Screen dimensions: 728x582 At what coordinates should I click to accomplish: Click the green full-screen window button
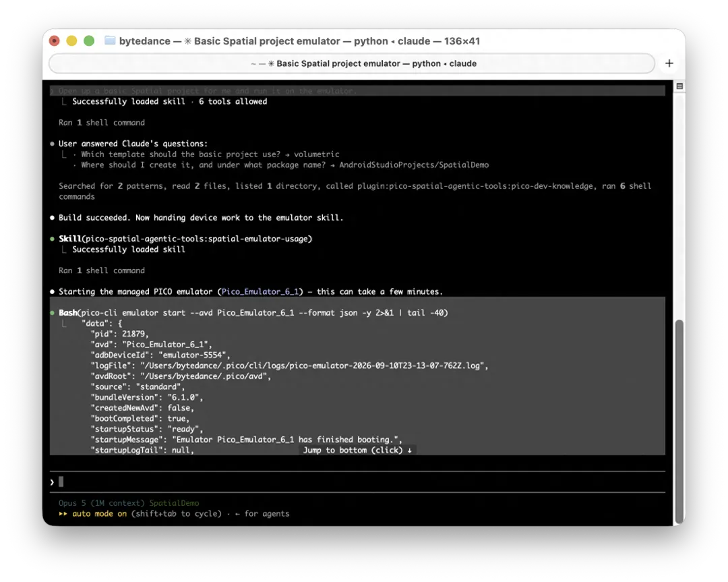(x=89, y=41)
